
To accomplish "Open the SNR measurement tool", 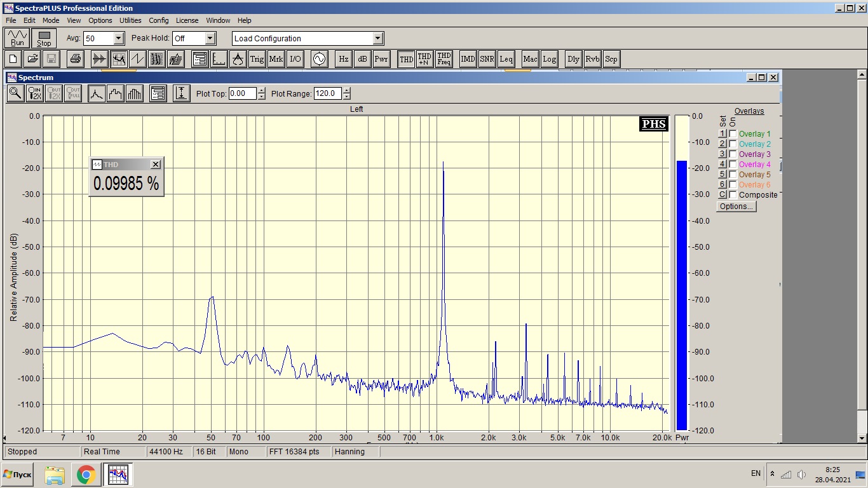I will [487, 59].
